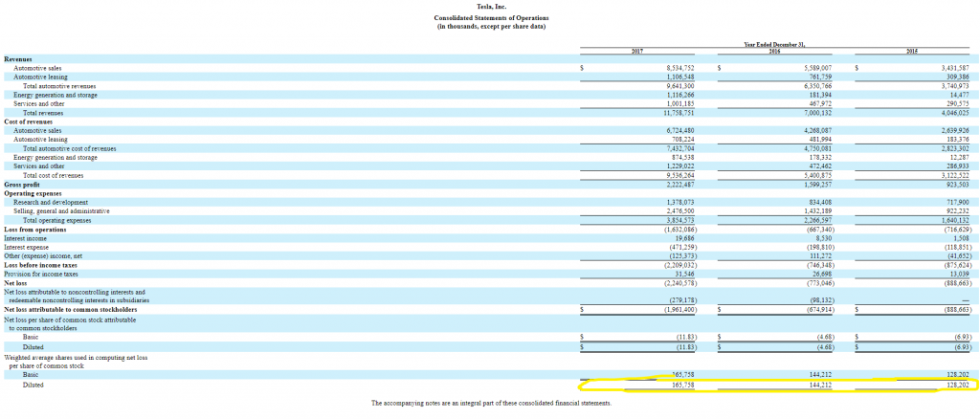
Task: Select the "Interest expense" row label
Action: 26,247
